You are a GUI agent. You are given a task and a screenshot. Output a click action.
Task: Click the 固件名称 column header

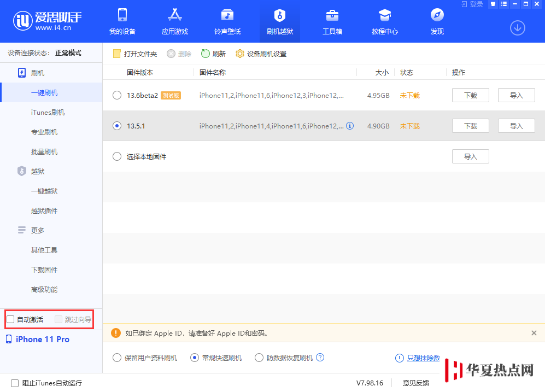point(213,73)
